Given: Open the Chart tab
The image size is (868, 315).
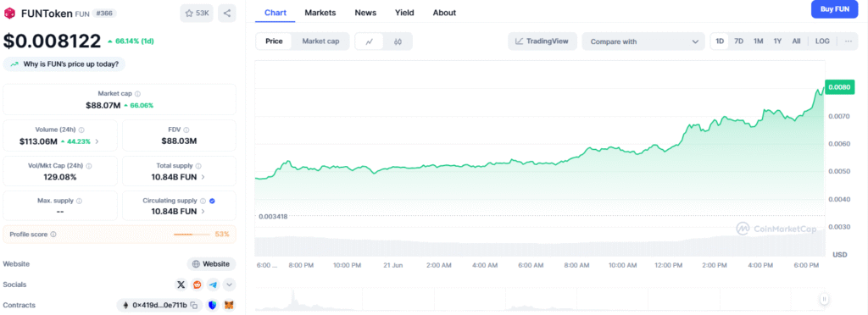Looking at the screenshot, I should [x=275, y=13].
